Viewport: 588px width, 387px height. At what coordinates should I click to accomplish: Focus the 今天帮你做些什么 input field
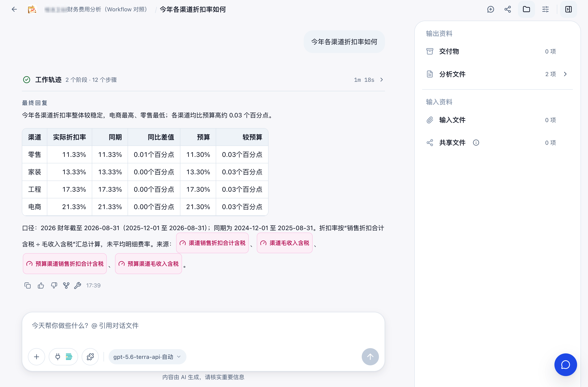tap(203, 326)
